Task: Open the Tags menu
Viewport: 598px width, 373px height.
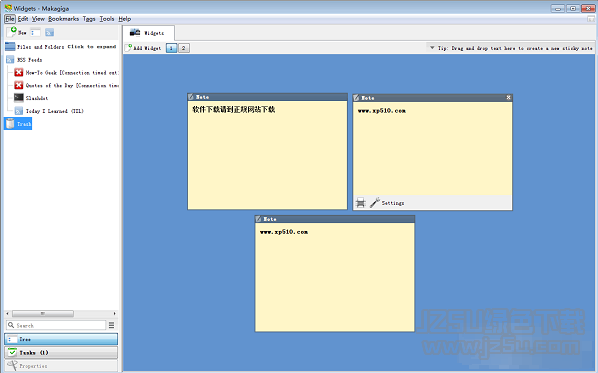Action: (89, 19)
